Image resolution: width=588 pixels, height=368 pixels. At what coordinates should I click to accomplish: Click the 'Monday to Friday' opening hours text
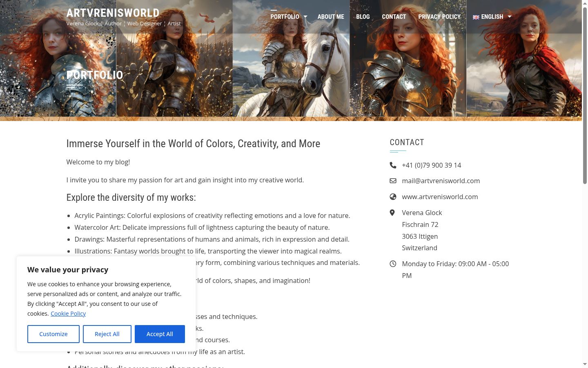coord(455,270)
